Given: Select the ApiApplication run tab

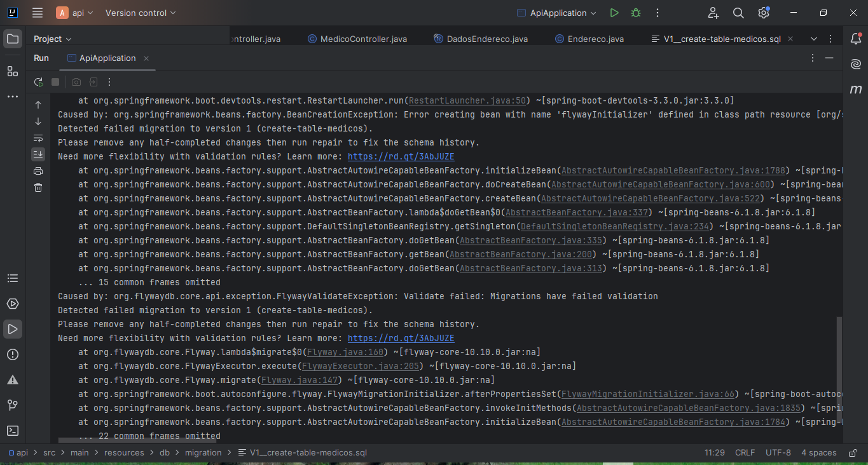Looking at the screenshot, I should 107,58.
